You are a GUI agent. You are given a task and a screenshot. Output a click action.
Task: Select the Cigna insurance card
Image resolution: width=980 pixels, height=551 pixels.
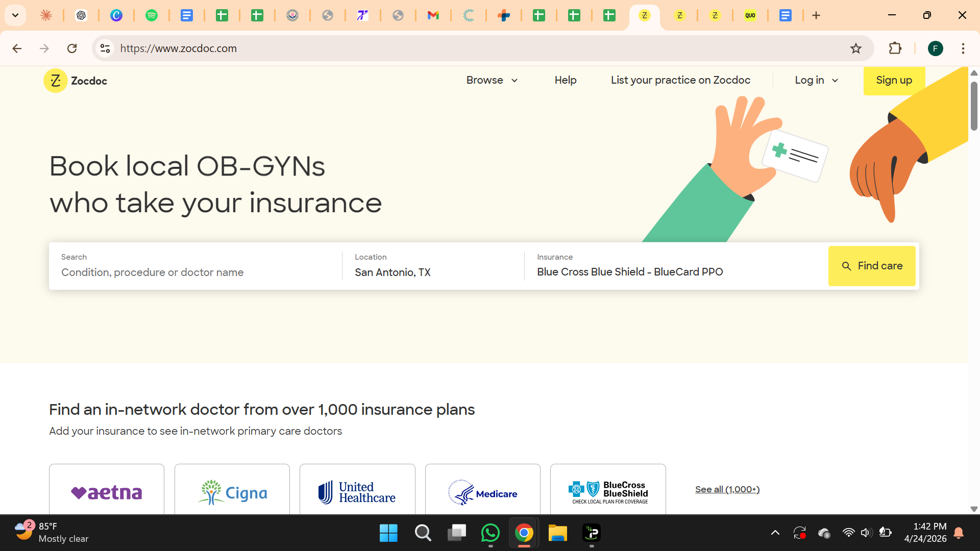[232, 489]
